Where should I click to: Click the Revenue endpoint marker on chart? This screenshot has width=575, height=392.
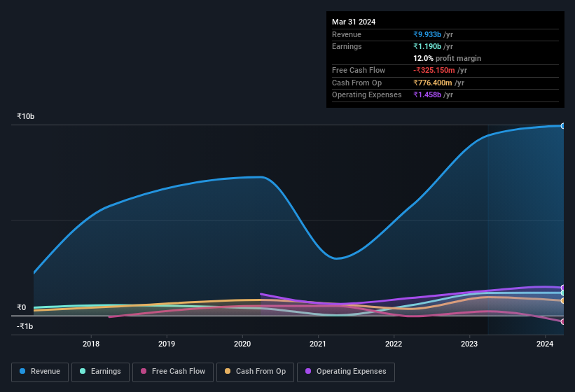(x=563, y=126)
